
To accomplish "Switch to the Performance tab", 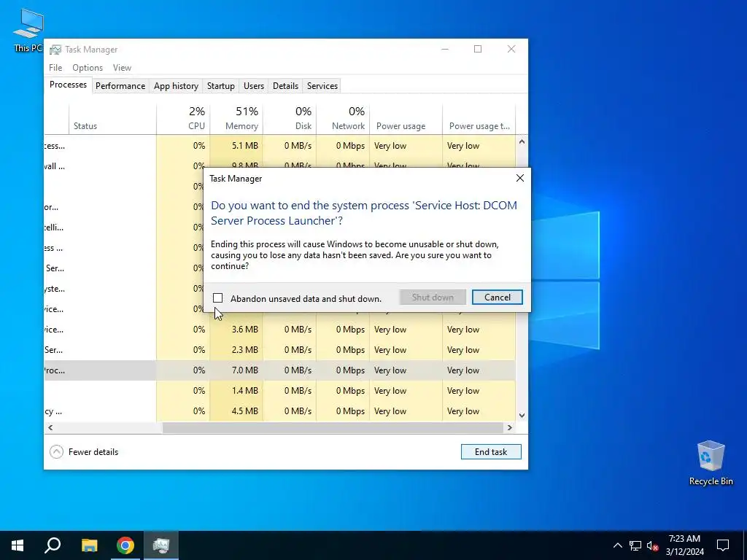I will pyautogui.click(x=120, y=86).
